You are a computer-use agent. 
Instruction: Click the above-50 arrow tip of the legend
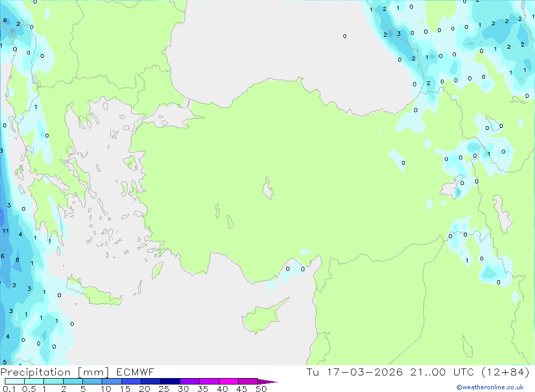(x=267, y=382)
